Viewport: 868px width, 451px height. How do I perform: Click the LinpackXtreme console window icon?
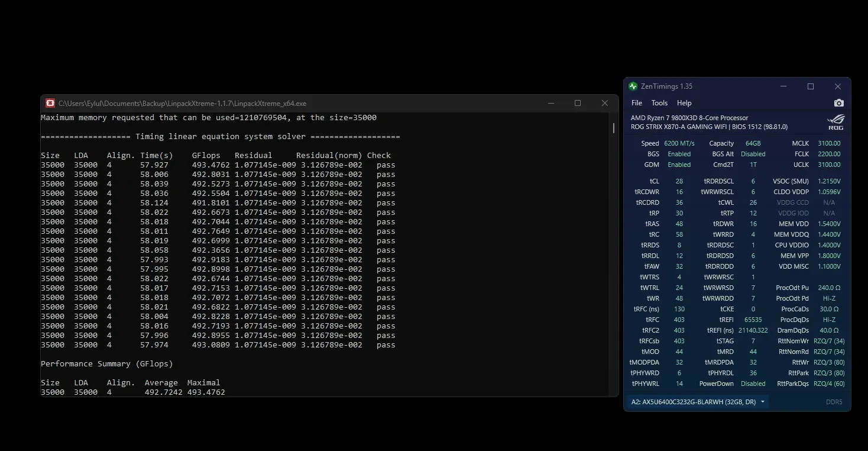click(50, 103)
